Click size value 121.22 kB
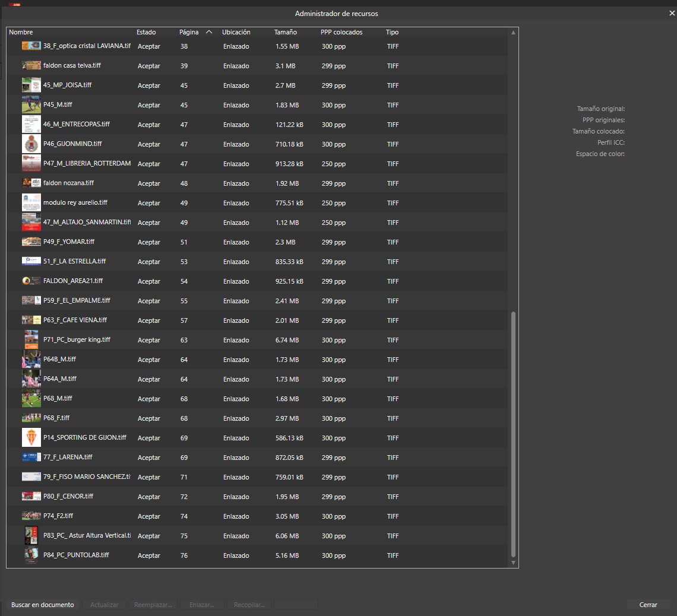Screen dimensions: 677x616 click(289, 125)
